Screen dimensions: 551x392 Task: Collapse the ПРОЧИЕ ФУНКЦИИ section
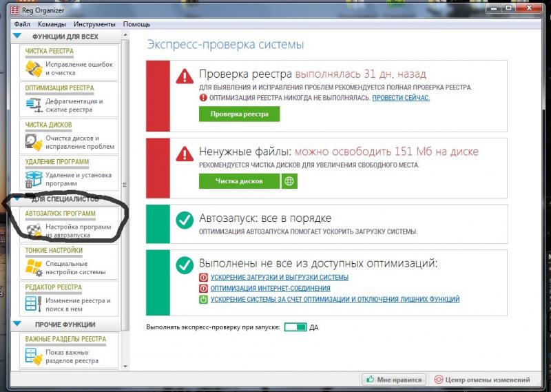point(17,324)
